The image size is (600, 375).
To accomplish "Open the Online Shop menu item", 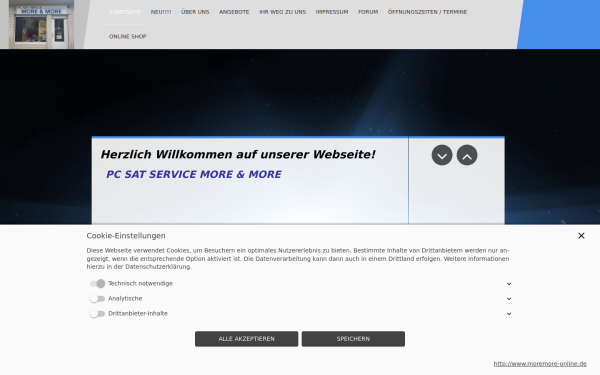I will [127, 36].
